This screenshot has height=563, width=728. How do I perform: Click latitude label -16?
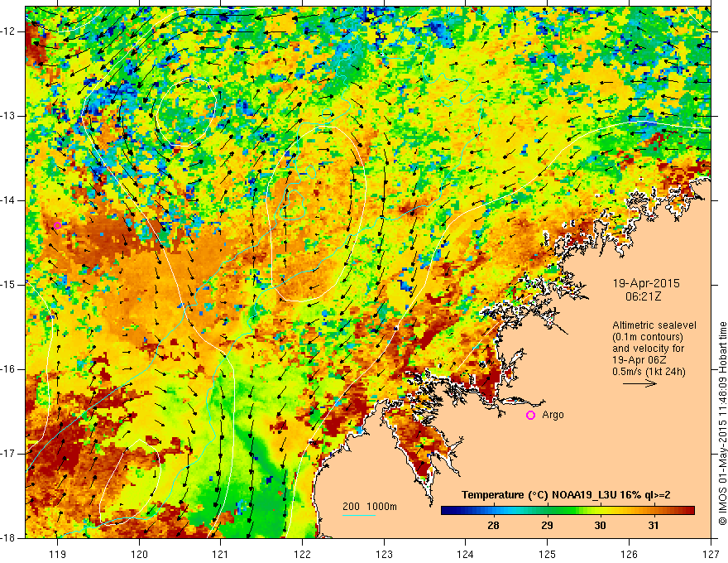pos(9,369)
